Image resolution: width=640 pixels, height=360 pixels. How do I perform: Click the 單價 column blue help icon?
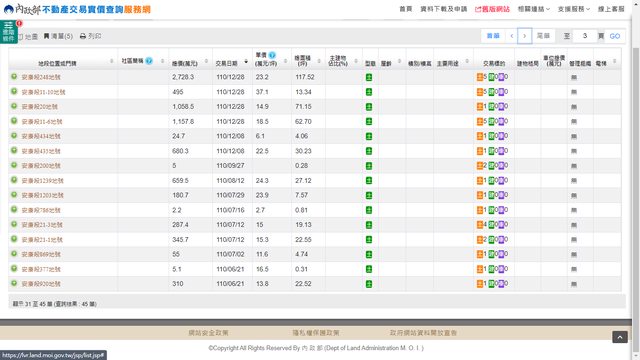point(272,55)
